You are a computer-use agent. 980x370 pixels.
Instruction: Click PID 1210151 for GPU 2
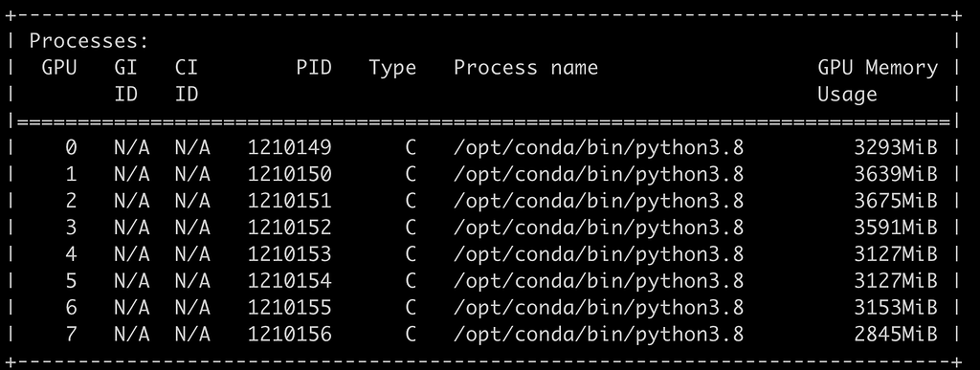click(x=289, y=202)
